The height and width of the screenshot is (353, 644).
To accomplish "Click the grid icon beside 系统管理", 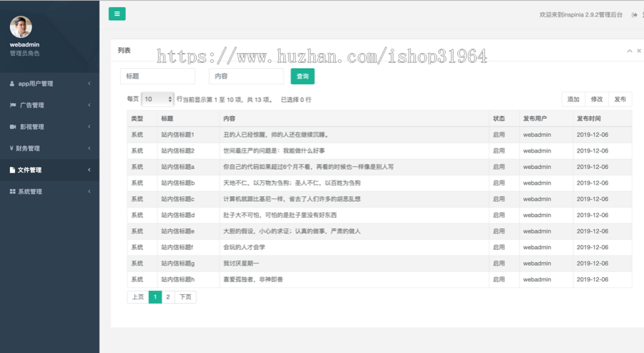I will (12, 191).
